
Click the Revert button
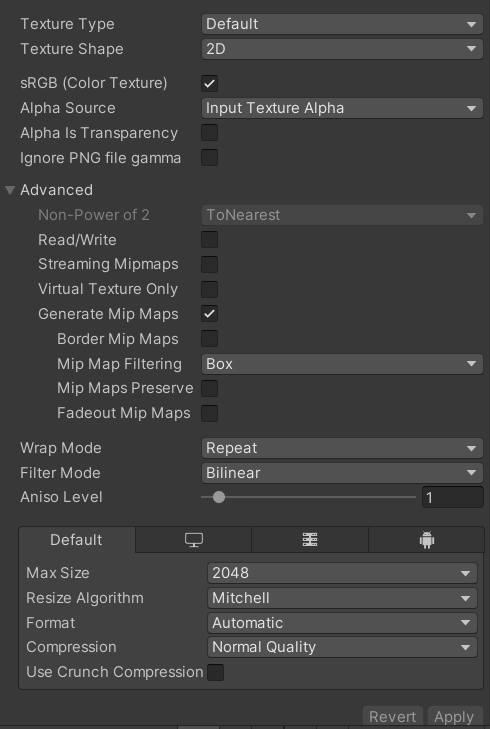(392, 716)
